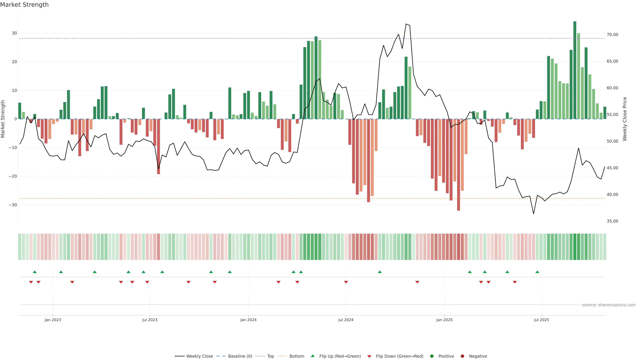Screen dimensions: 644x362
Task: Click the red flip-down marker near Jul 2024
Action: 346,282
